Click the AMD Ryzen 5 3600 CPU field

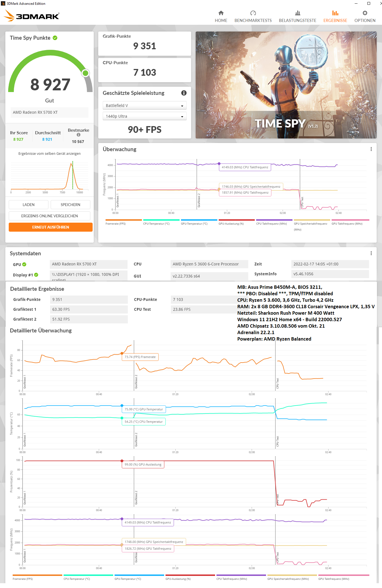coord(209,264)
